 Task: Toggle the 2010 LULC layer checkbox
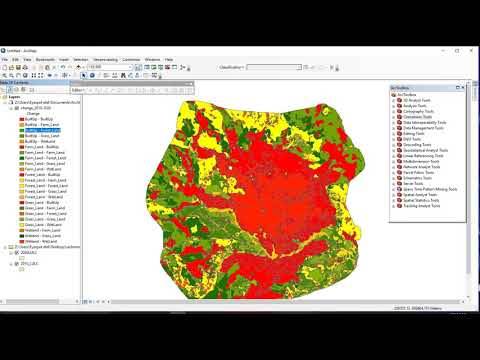(x=17, y=263)
